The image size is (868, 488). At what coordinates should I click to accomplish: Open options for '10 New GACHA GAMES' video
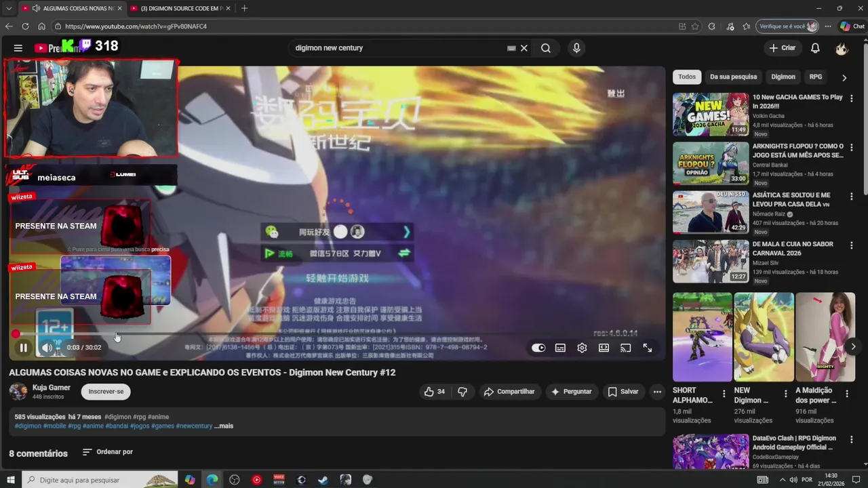point(852,98)
